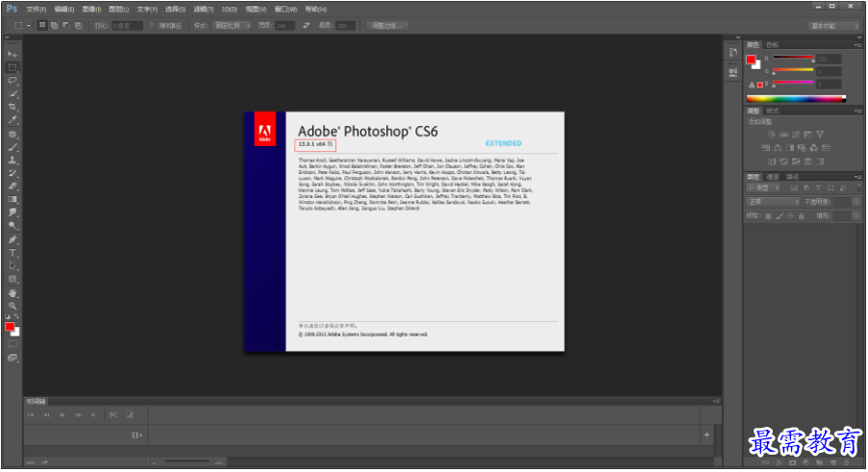Image resolution: width=868 pixels, height=472 pixels.
Task: Enable New Selection mode button
Action: click(42, 25)
